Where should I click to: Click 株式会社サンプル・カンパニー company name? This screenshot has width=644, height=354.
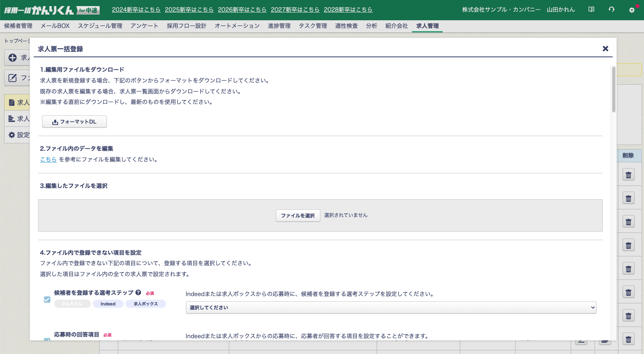501,9
